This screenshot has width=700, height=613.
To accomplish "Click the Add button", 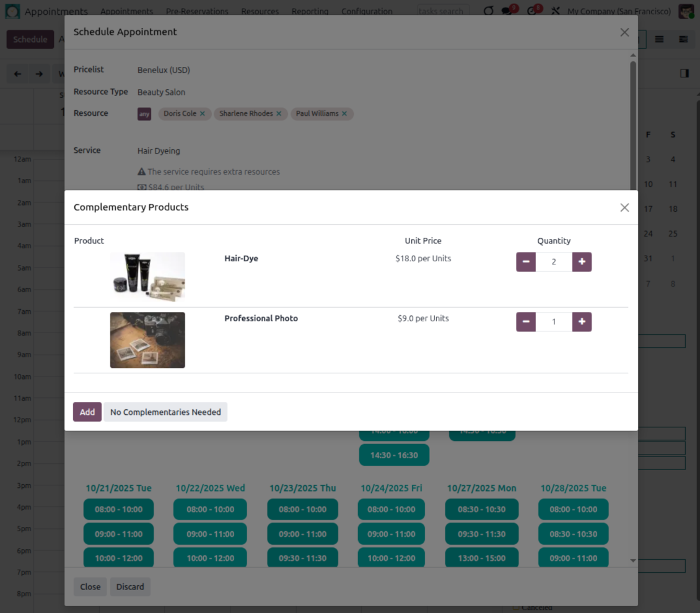I will (x=87, y=412).
